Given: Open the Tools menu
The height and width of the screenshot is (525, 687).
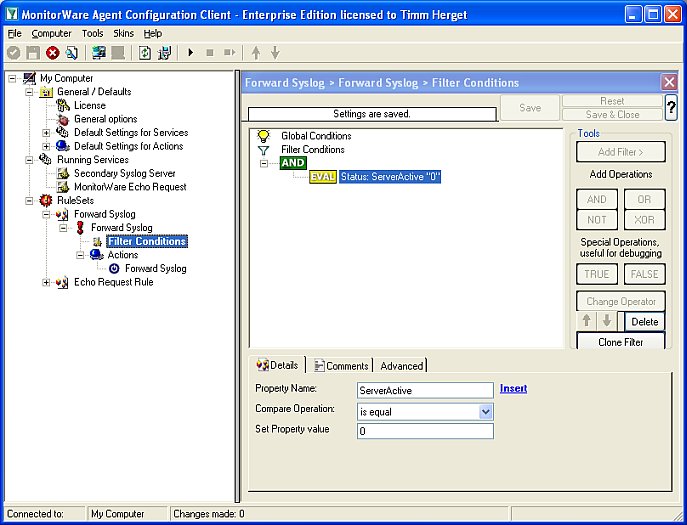Looking at the screenshot, I should click(x=92, y=34).
